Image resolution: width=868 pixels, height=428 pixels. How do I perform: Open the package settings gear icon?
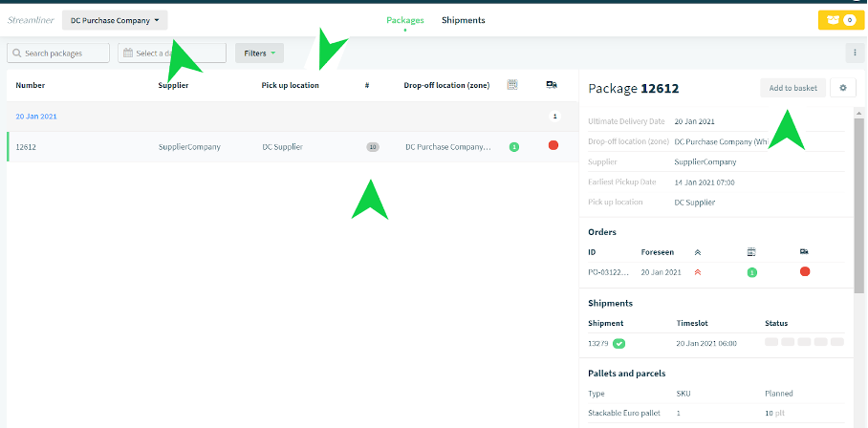tap(843, 88)
